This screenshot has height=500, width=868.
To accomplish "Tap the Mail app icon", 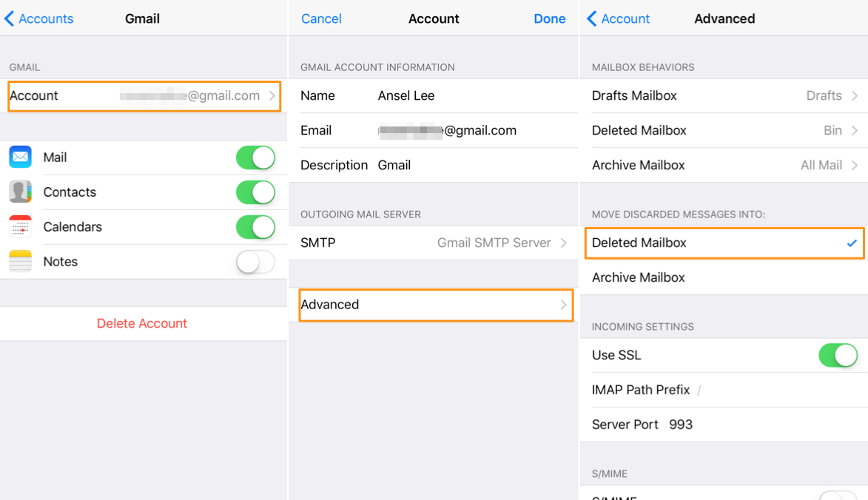I will [21, 158].
